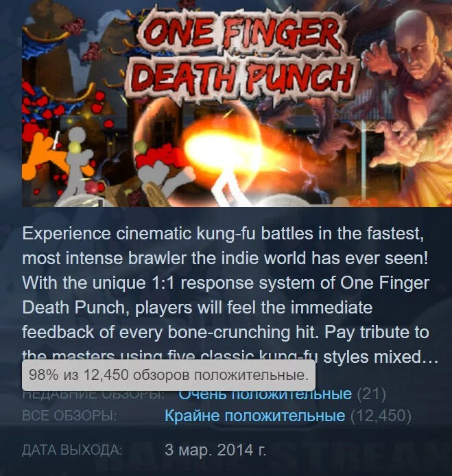Open the "Крайне положительные" all reviews link
Screen dimensions: 452x476
(x=254, y=415)
